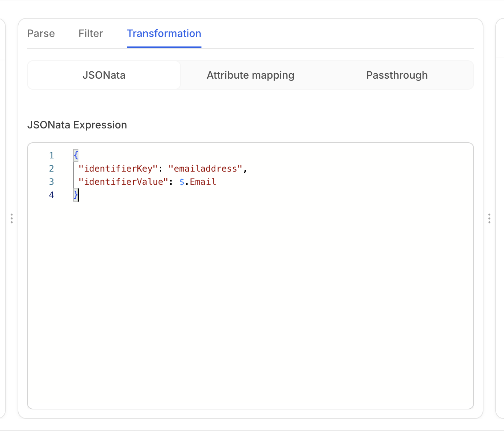Click the "emailaddress" value in the expression
Screen dimensions: 504x431
coord(205,169)
